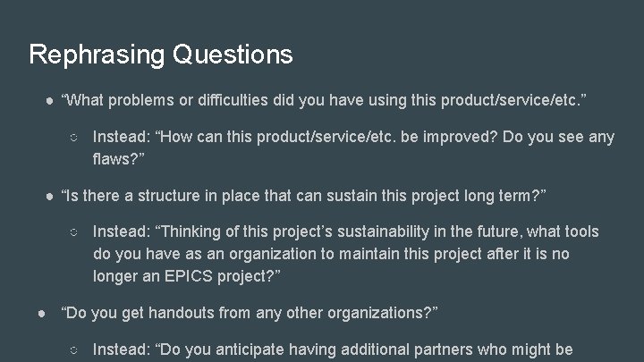Click the question "Do you get handouts from any other organizations?"
The height and width of the screenshot is (362, 644).
click(x=249, y=314)
